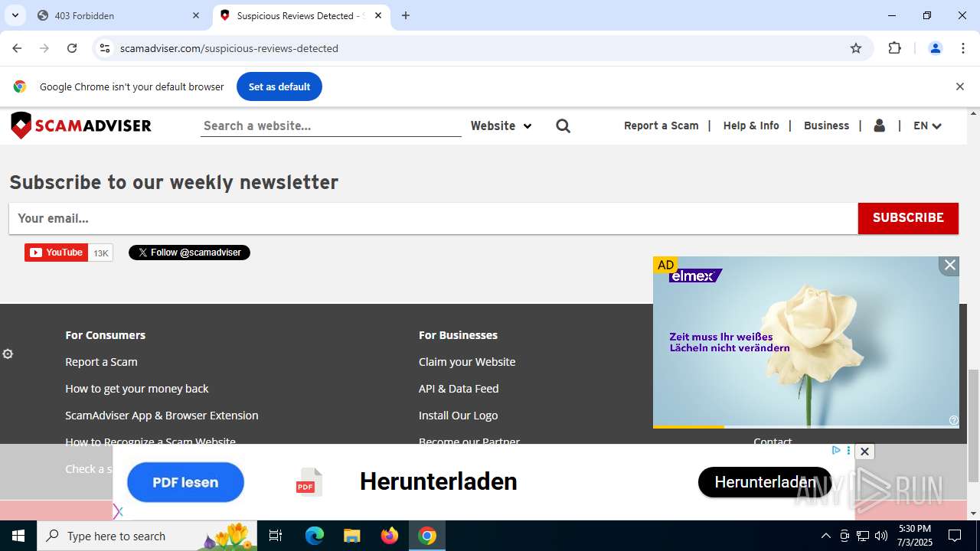The width and height of the screenshot is (980, 551).
Task: Click Chrome icon in taskbar
Action: click(427, 536)
